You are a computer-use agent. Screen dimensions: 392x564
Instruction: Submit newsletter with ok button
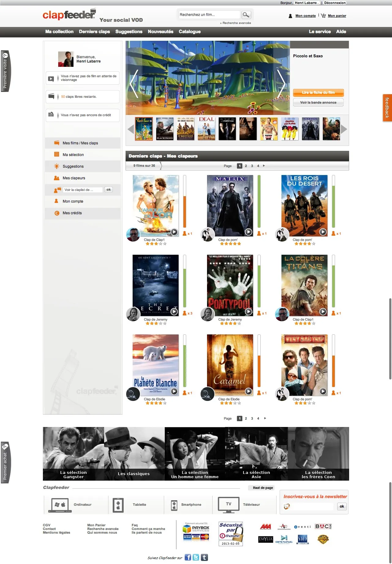[x=342, y=506]
